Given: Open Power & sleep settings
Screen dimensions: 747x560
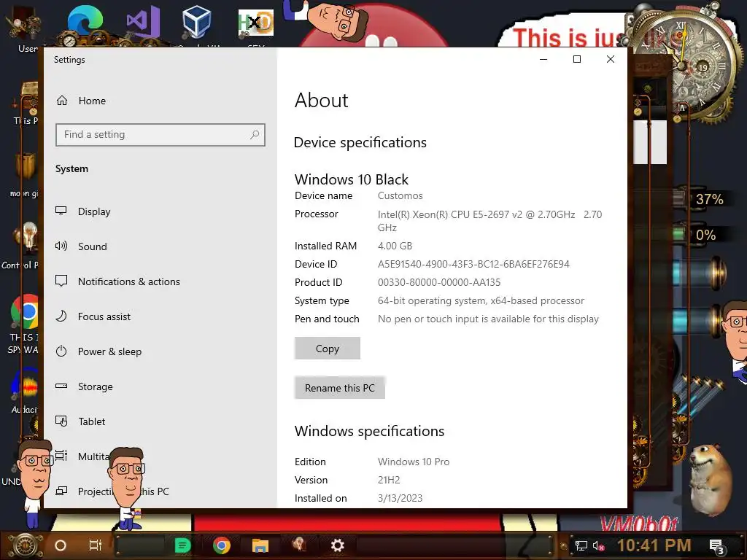Looking at the screenshot, I should coord(109,351).
